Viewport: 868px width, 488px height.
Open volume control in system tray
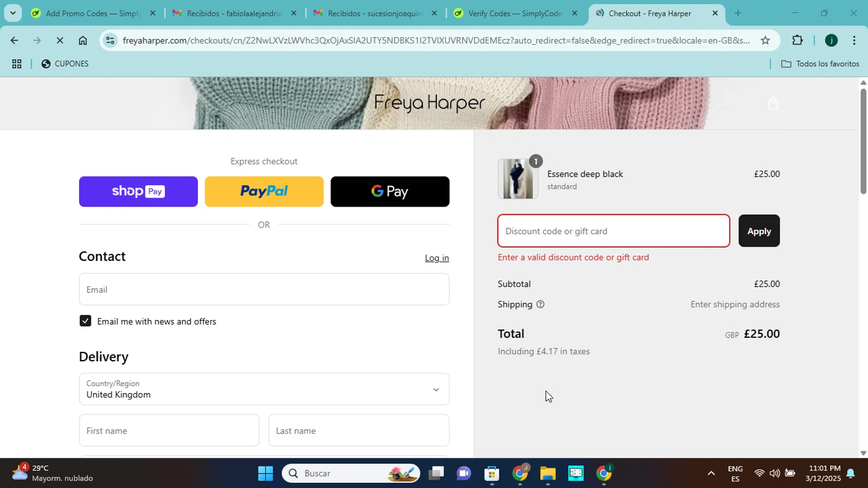(x=774, y=474)
